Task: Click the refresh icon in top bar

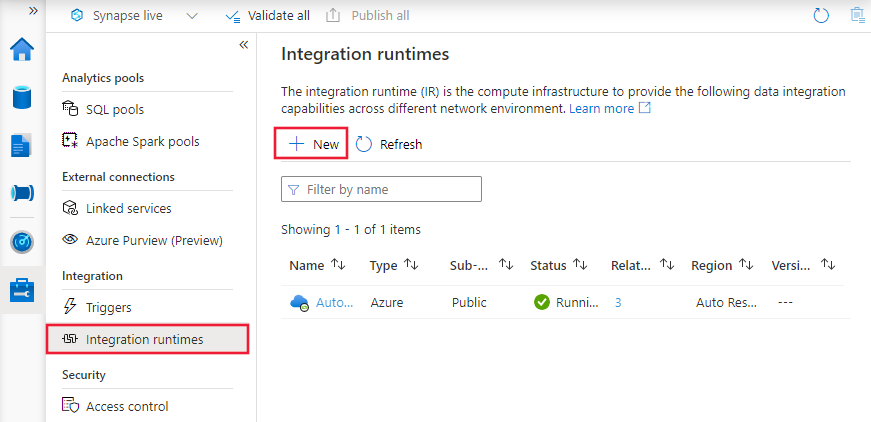Action: pos(822,16)
